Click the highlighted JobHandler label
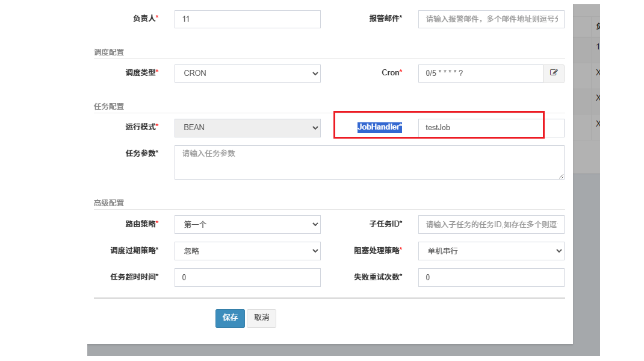 (379, 127)
